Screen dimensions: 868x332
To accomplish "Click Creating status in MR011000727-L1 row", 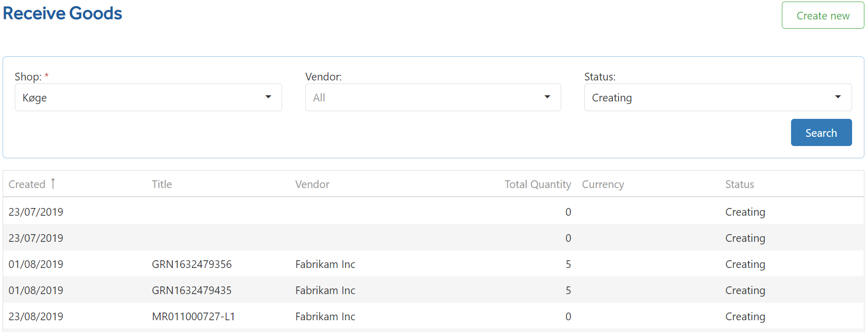I will tap(745, 317).
